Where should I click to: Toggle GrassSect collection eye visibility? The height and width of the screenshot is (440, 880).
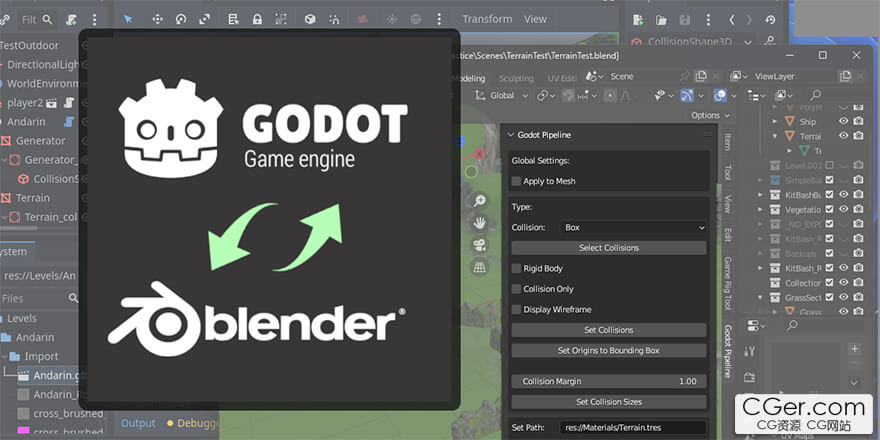[843, 297]
